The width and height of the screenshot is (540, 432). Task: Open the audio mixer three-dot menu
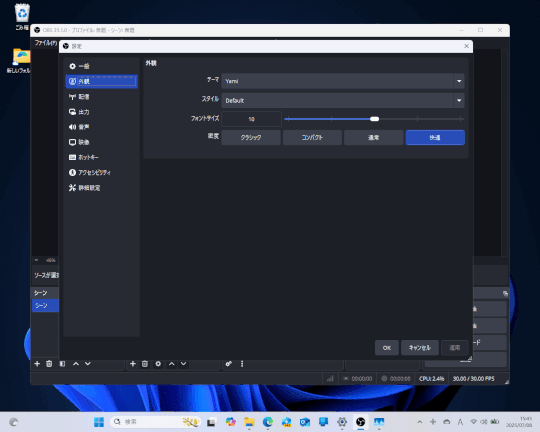(242, 364)
